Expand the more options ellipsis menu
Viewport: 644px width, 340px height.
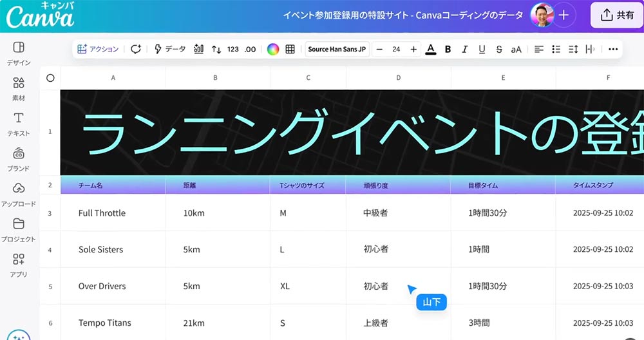[612, 49]
